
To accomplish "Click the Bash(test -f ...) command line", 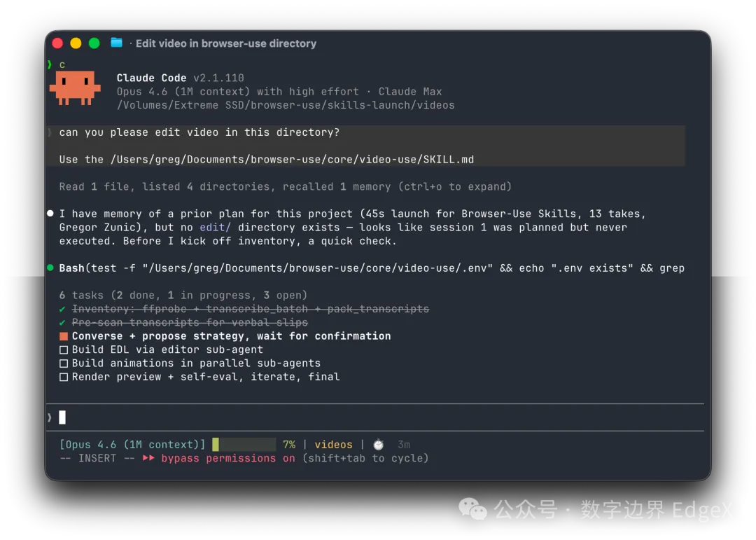I will pyautogui.click(x=372, y=268).
